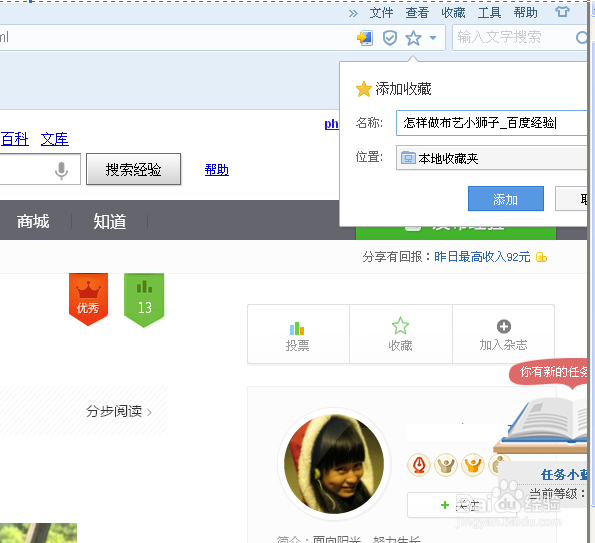Open the dropdown arrow beside bookmark star
The width and height of the screenshot is (595, 543).
click(433, 38)
